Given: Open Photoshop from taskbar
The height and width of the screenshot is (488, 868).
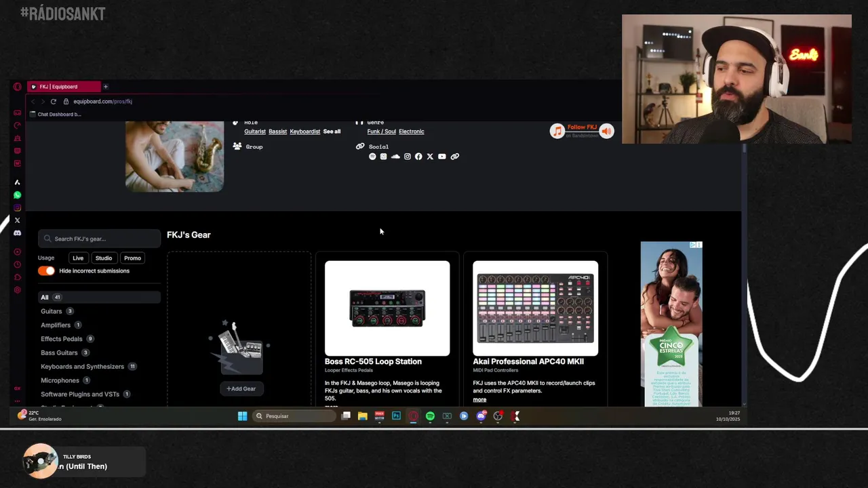Looking at the screenshot, I should pos(396,416).
